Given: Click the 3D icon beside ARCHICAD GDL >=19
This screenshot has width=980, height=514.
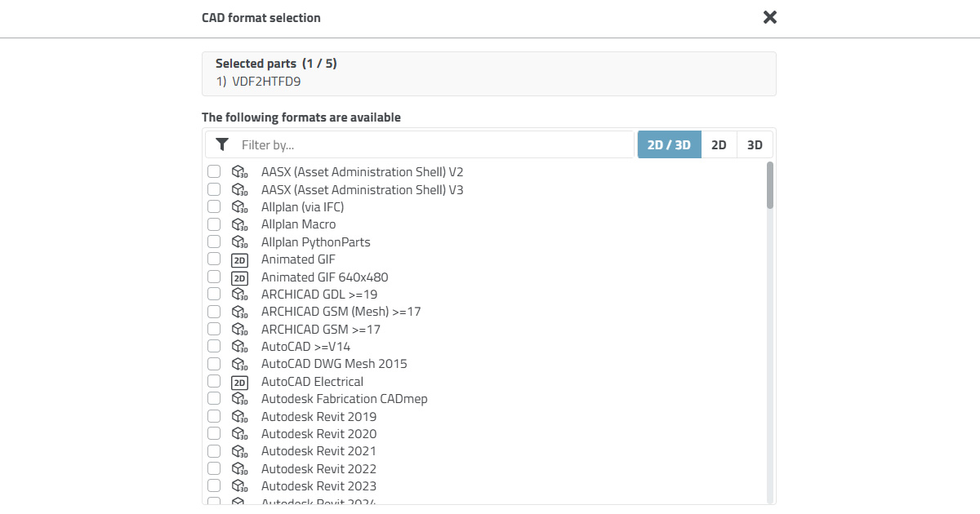Looking at the screenshot, I should [239, 295].
